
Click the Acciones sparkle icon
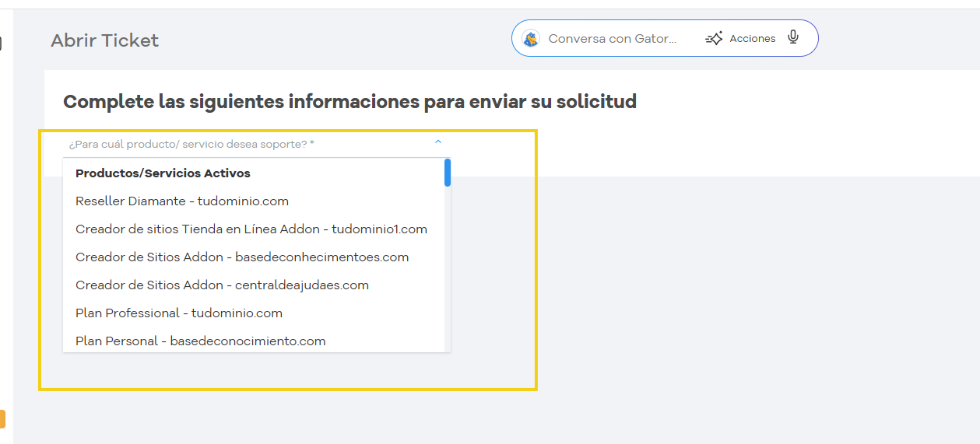714,38
